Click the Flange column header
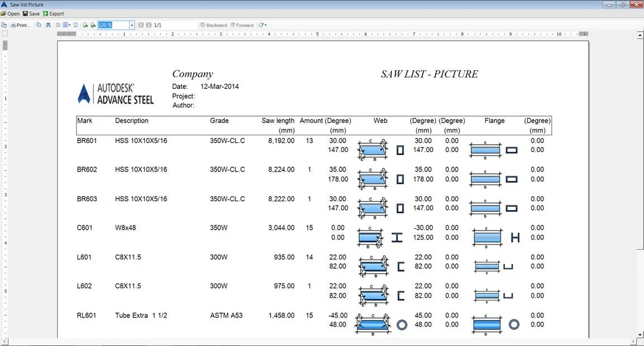Image resolution: width=644 pixels, height=346 pixels. (x=495, y=121)
